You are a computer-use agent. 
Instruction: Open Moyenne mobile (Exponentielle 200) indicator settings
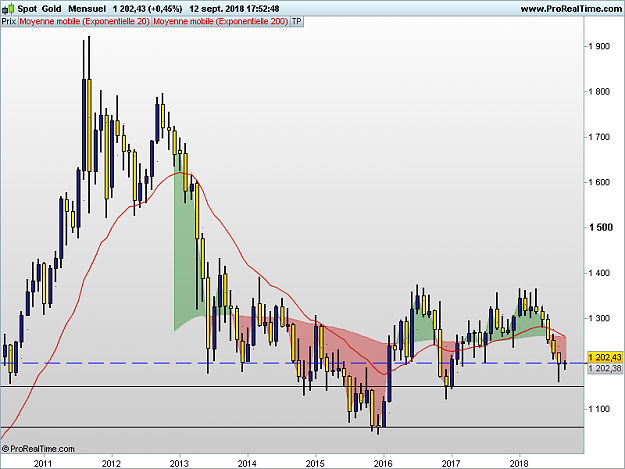(x=220, y=22)
